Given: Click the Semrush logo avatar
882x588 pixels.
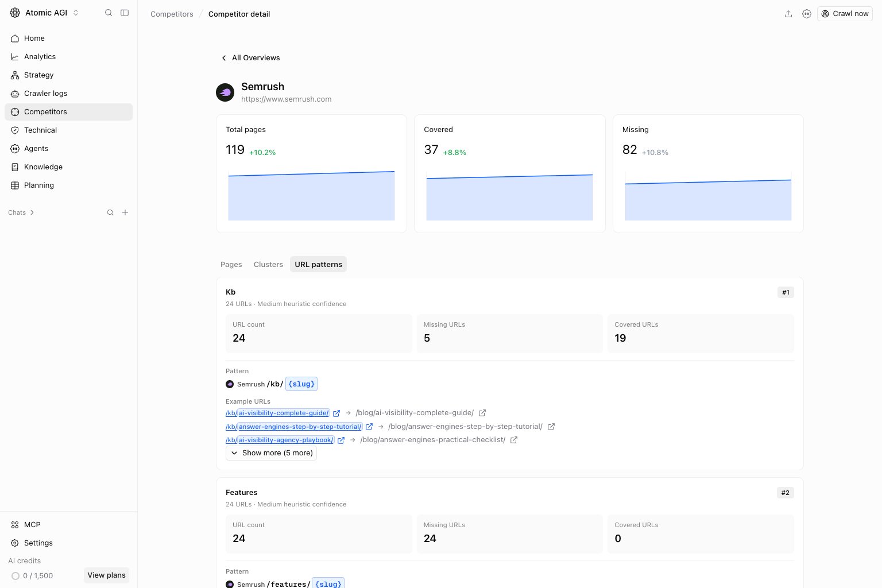Looking at the screenshot, I should 225,92.
